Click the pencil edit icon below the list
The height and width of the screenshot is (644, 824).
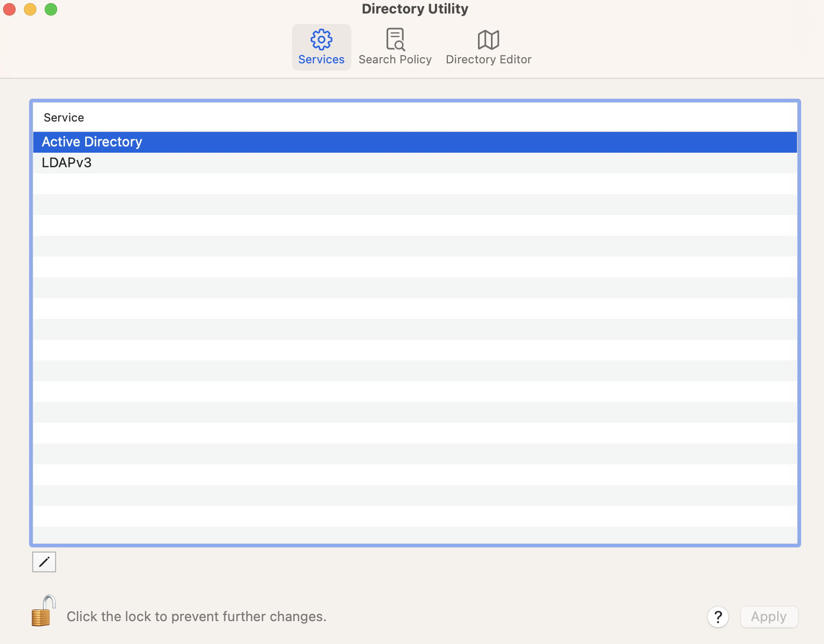[44, 562]
